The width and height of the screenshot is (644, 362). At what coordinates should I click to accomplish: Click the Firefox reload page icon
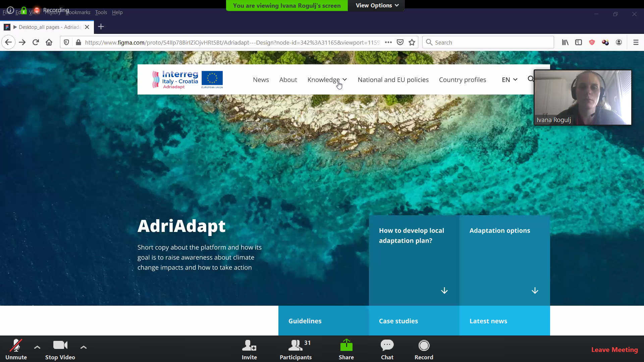click(x=36, y=43)
